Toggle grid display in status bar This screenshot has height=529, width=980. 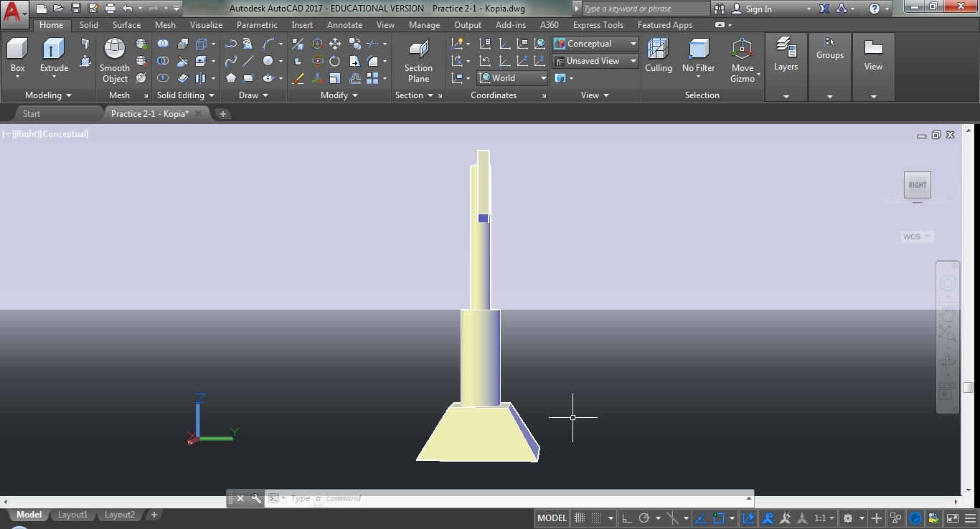580,518
